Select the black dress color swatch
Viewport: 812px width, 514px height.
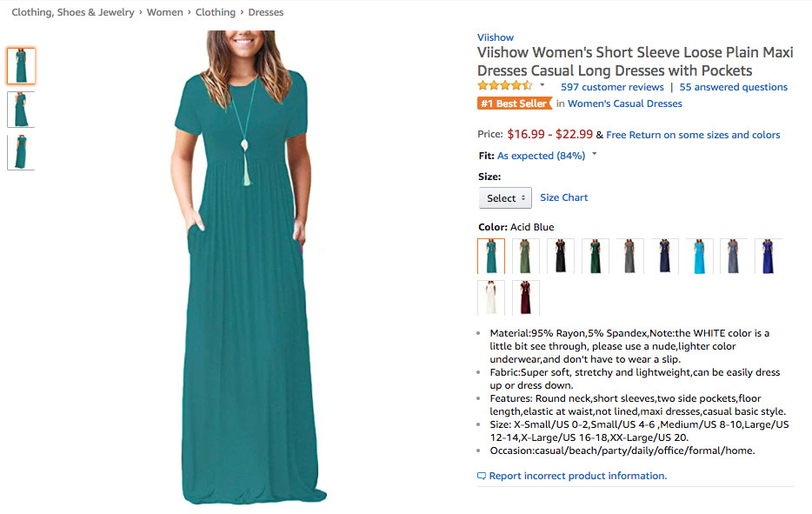(x=561, y=256)
